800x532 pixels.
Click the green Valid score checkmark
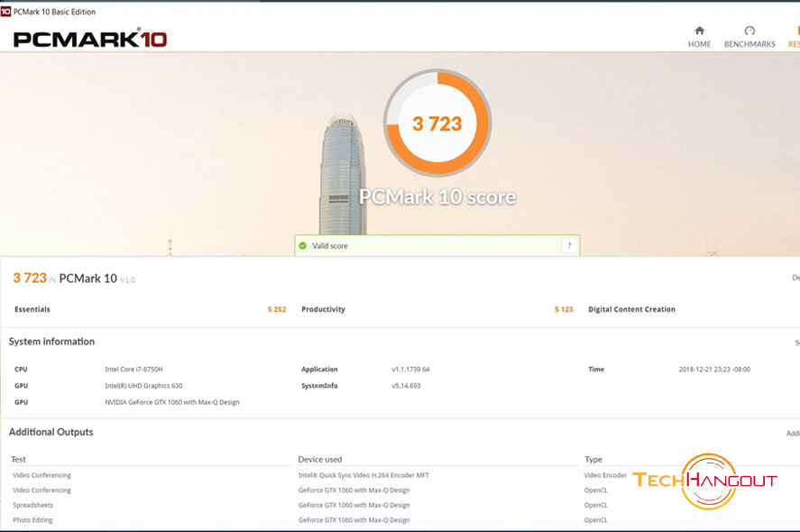click(302, 245)
